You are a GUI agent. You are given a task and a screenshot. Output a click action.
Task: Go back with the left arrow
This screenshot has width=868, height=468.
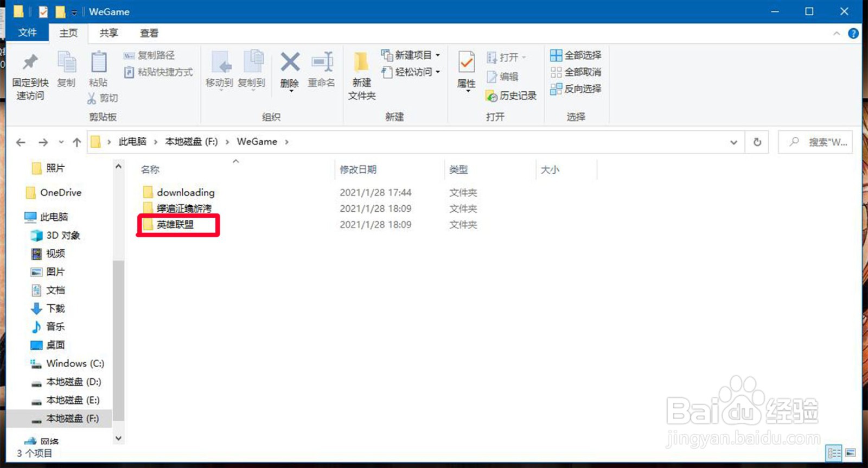tap(21, 142)
